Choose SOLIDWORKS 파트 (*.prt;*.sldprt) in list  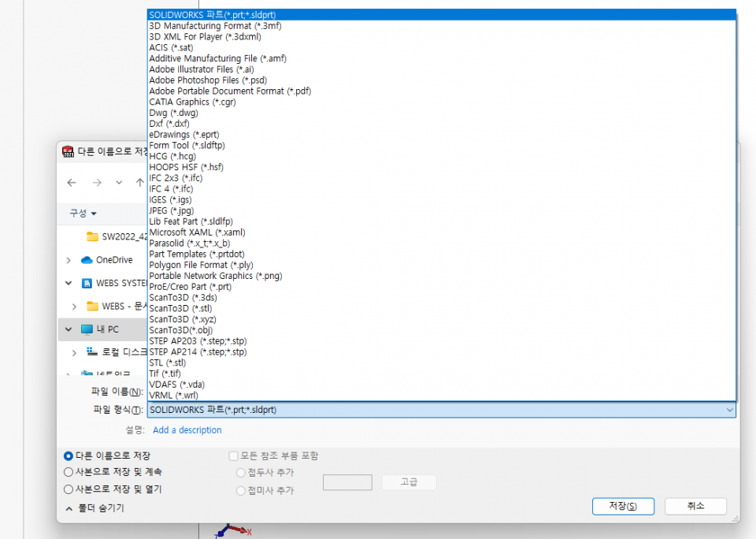click(442, 15)
